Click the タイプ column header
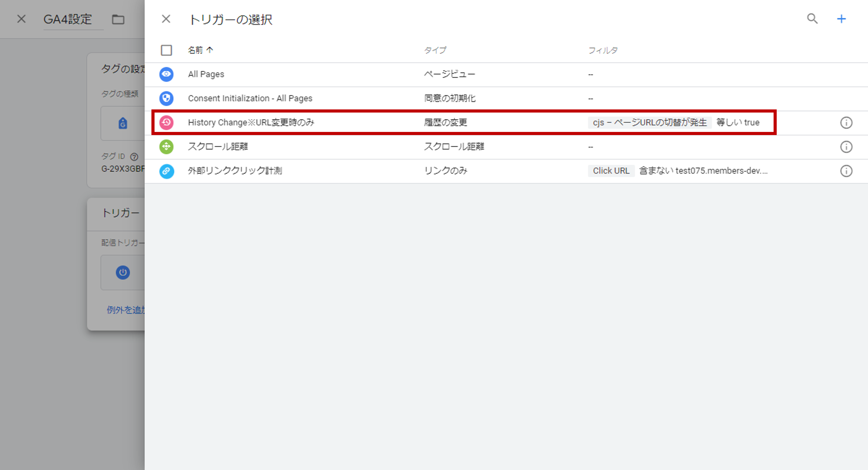 coord(435,50)
